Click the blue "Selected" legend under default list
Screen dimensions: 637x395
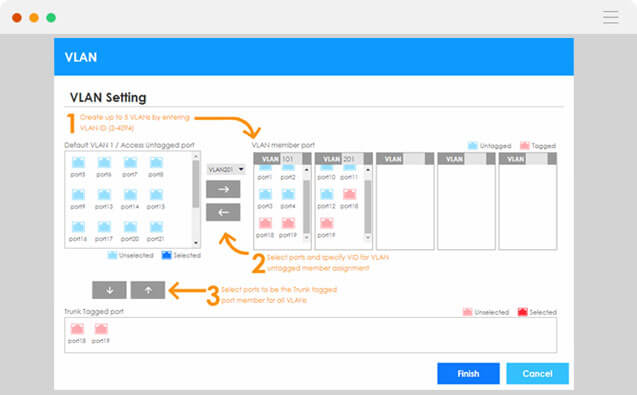pyautogui.click(x=181, y=255)
